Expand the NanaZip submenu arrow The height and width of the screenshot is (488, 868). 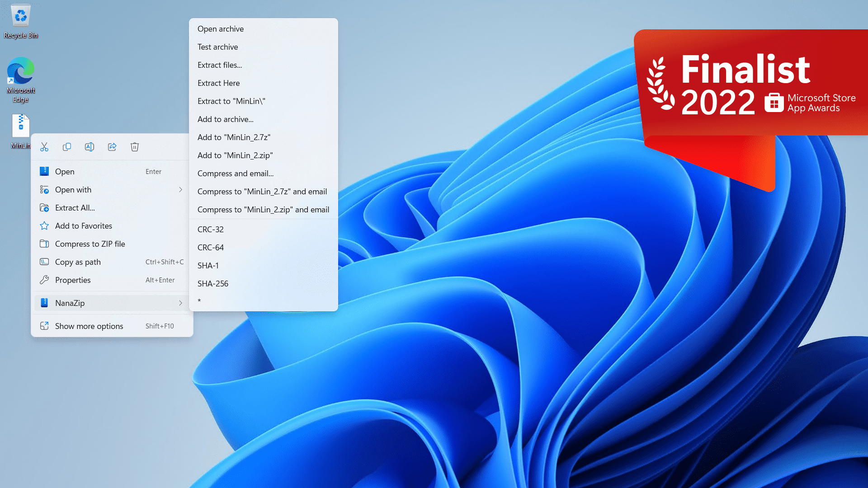(181, 303)
